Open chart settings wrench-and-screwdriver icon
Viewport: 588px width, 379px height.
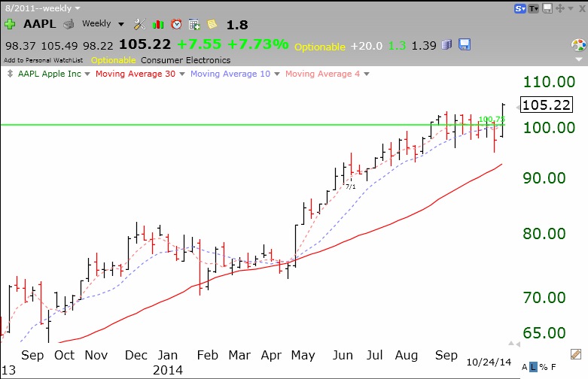(139, 24)
